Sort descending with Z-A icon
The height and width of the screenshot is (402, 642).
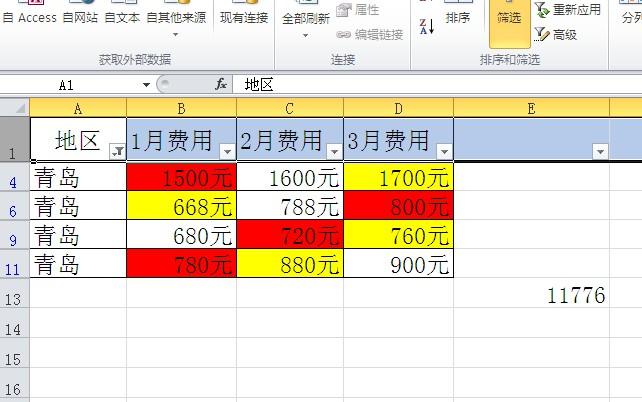pos(427,27)
